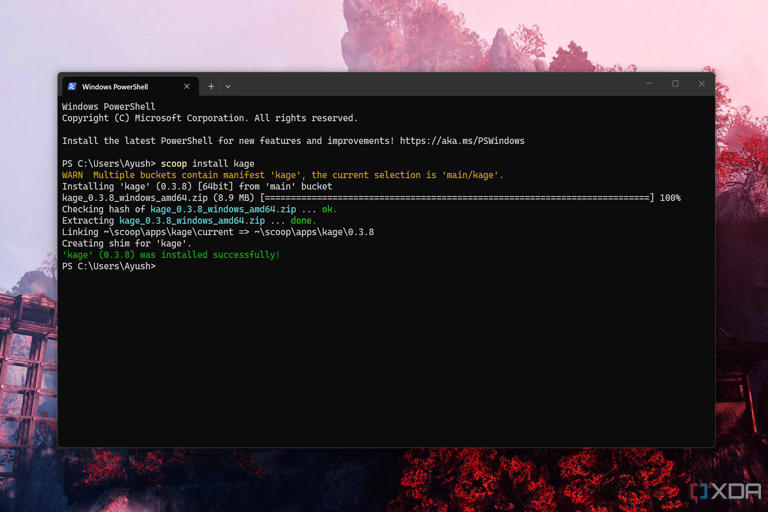This screenshot has height=512, width=768.
Task: Click the 100% download indicator
Action: (x=670, y=197)
